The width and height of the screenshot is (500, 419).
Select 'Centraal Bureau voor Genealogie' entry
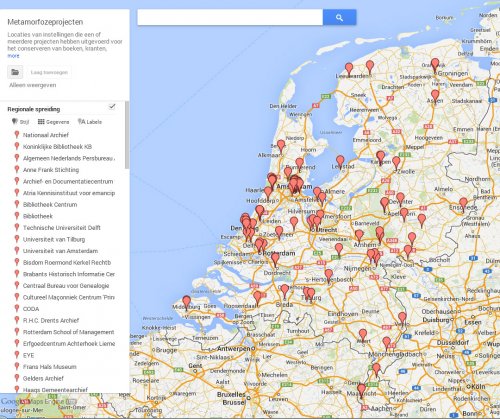(x=66, y=285)
